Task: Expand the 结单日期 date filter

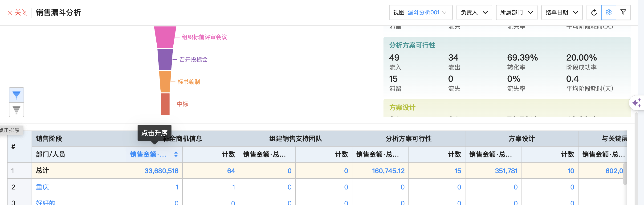Action: [x=562, y=12]
